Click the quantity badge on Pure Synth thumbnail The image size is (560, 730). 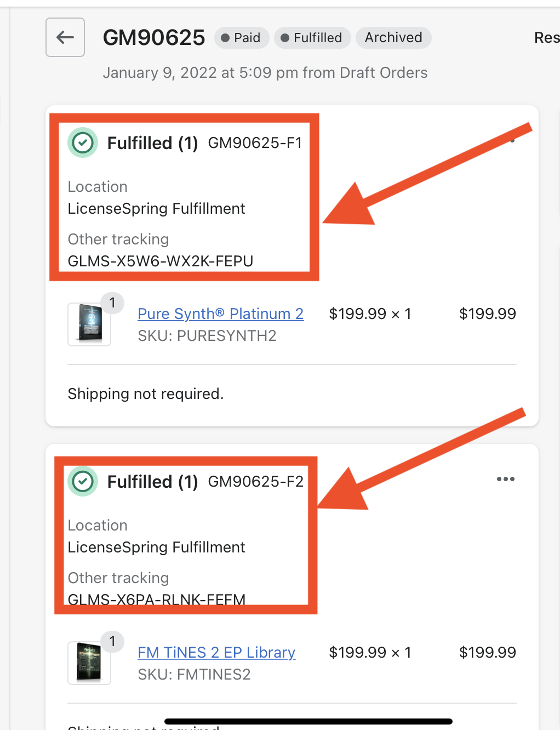pos(112,303)
